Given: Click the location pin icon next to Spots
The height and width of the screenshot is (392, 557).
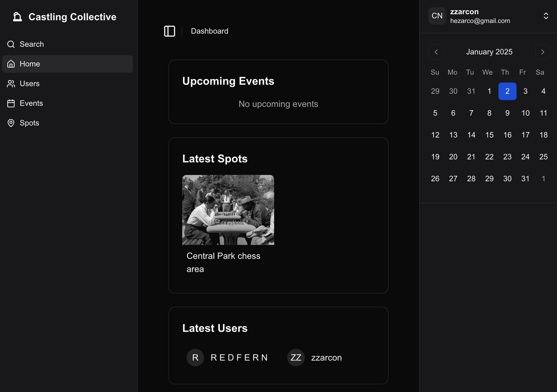Looking at the screenshot, I should pyautogui.click(x=12, y=123).
